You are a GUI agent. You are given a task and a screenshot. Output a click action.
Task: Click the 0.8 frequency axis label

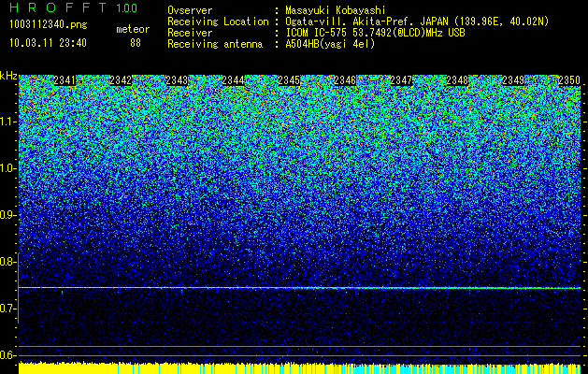tap(8, 262)
